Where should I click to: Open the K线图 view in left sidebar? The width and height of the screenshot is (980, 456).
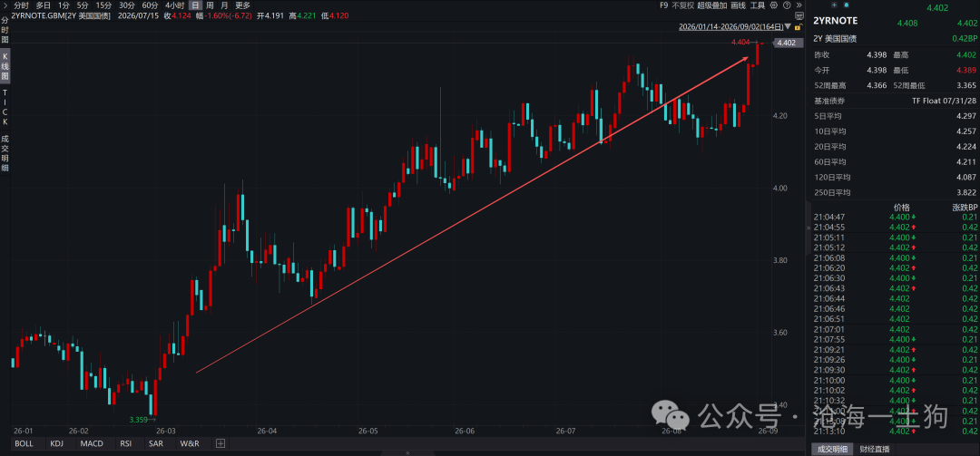click(5, 66)
